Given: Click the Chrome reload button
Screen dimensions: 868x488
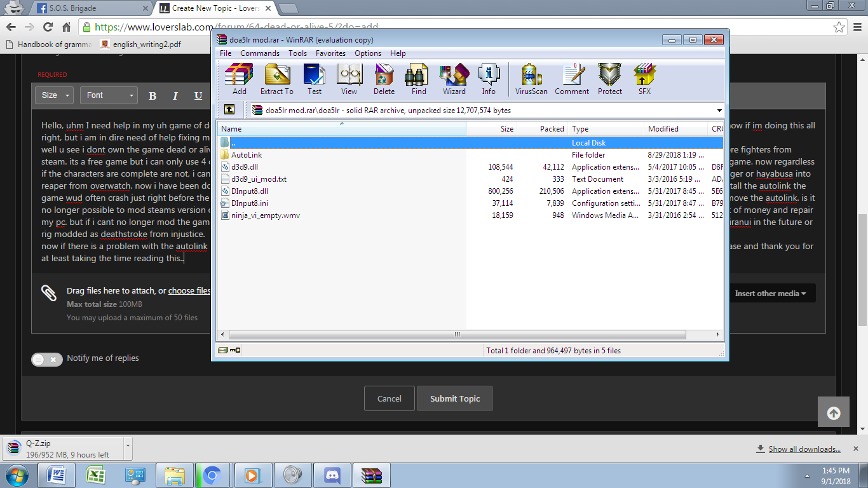Looking at the screenshot, I should [48, 27].
